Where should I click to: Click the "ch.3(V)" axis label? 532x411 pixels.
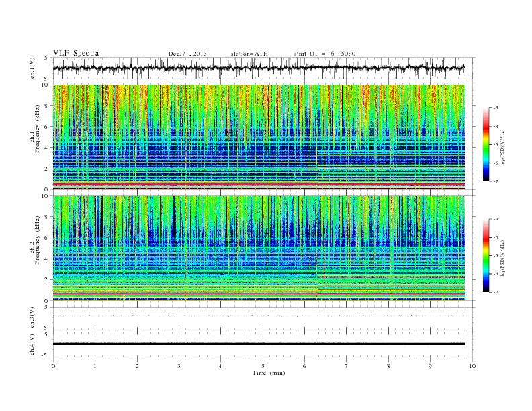coord(32,318)
